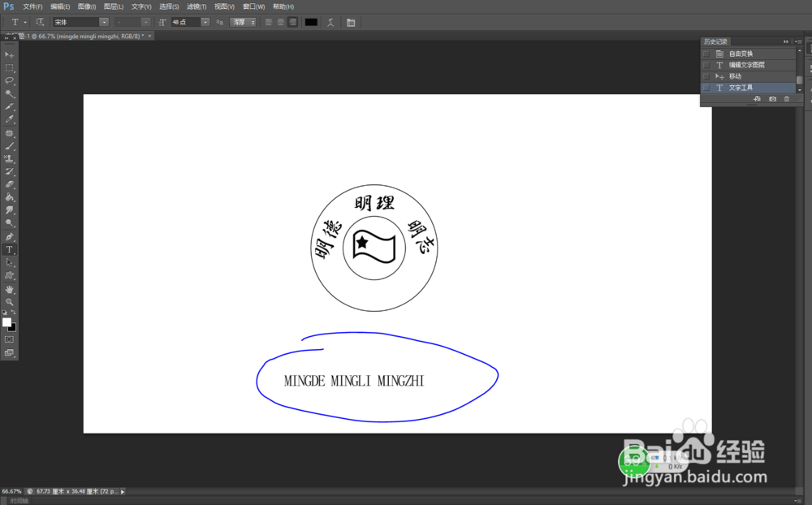Open the 编辑(E) menu
This screenshot has height=505, width=812.
click(60, 6)
